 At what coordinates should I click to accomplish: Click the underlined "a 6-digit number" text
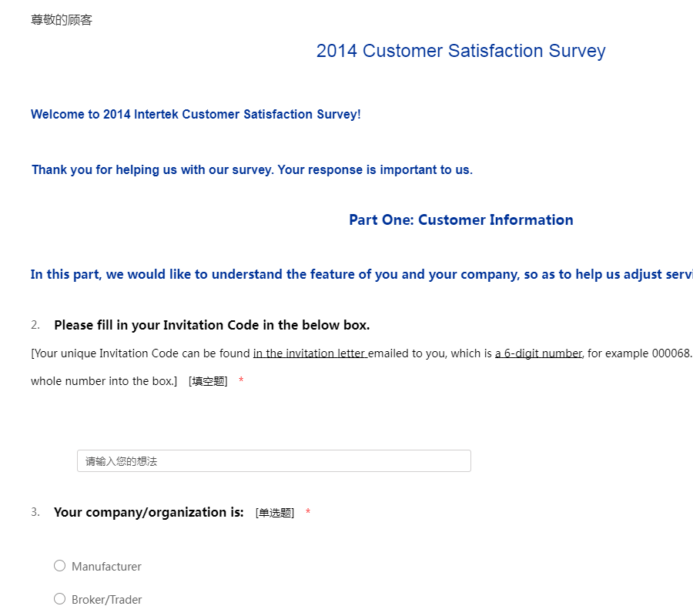tap(538, 354)
